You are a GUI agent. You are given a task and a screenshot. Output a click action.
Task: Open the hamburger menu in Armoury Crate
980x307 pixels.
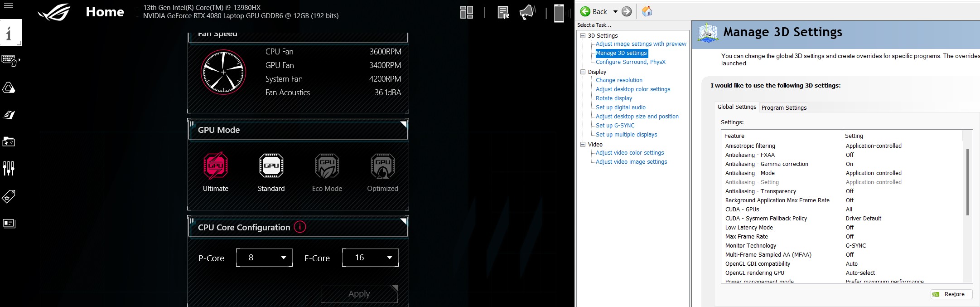[x=9, y=6]
